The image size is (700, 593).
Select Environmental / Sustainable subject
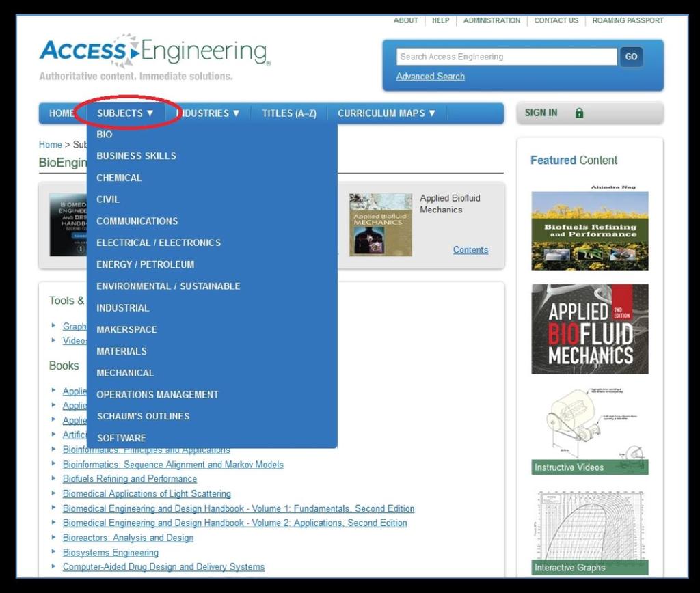(168, 286)
